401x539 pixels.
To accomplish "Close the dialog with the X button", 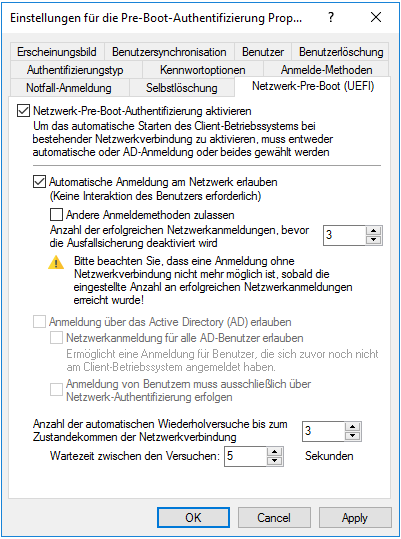I will tap(376, 17).
